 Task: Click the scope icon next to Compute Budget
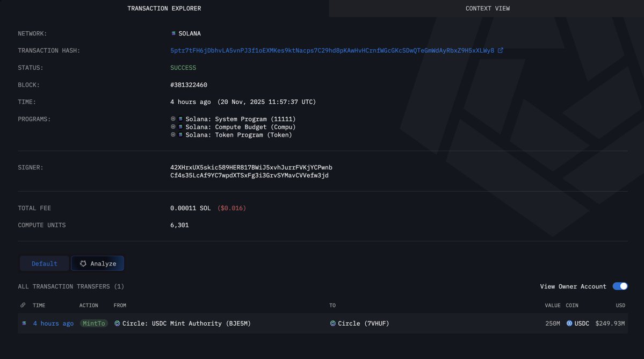[x=173, y=127]
